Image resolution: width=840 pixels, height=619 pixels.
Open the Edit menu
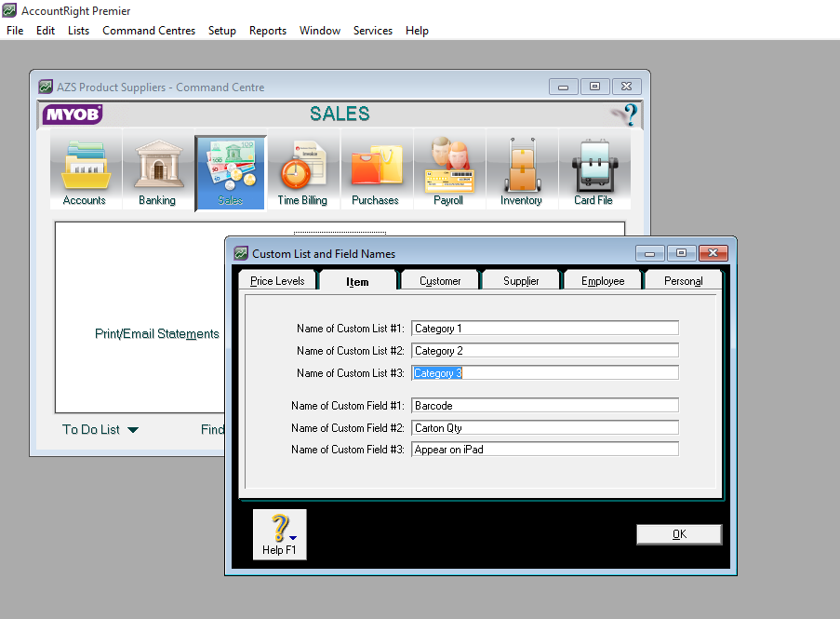coord(46,31)
